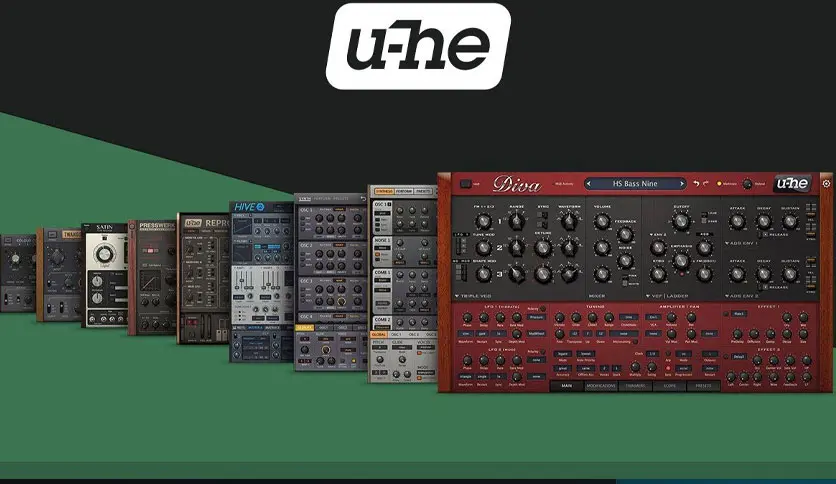
Task: Go to next preset with right arrow
Action: 682,183
